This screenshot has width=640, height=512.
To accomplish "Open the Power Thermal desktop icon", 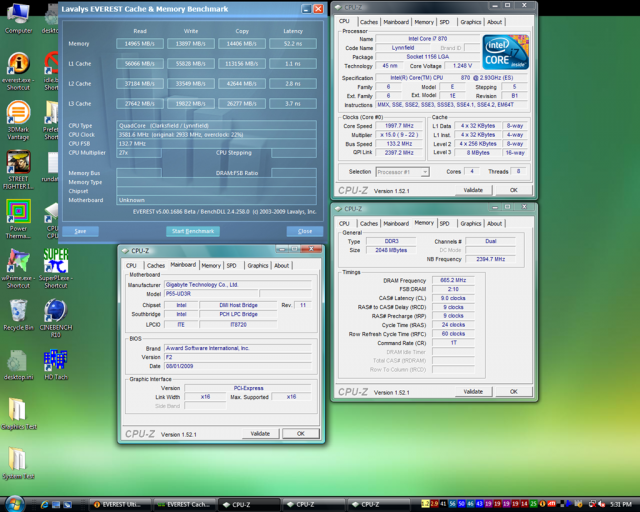I will 18,219.
